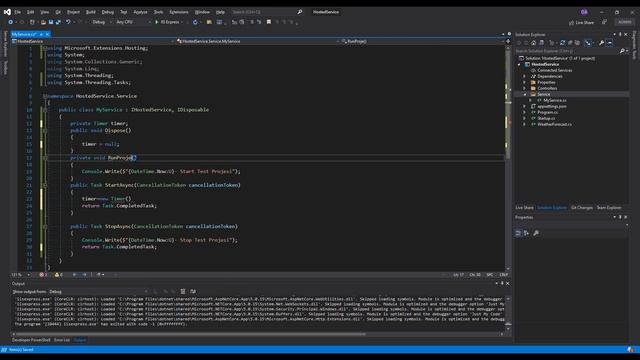The width and height of the screenshot is (640, 360).
Task: Select Program.cs in Solution Explorer
Action: click(x=547, y=112)
